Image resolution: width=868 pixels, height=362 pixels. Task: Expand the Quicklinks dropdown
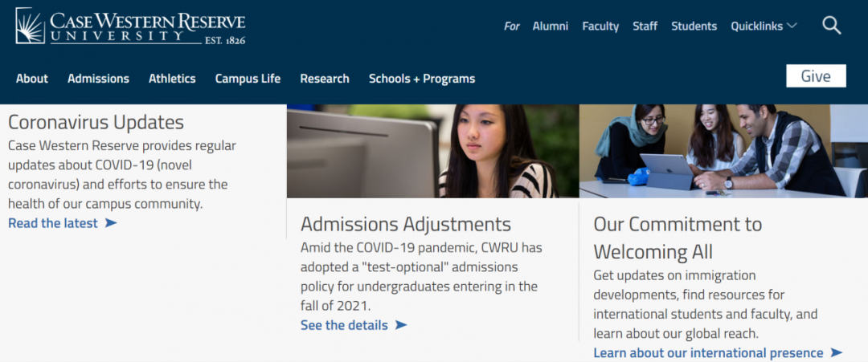(x=764, y=26)
